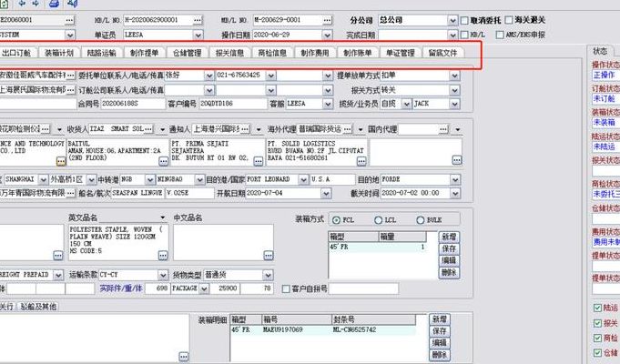Click the blue 实际件/重/体 link label

pos(121,288)
